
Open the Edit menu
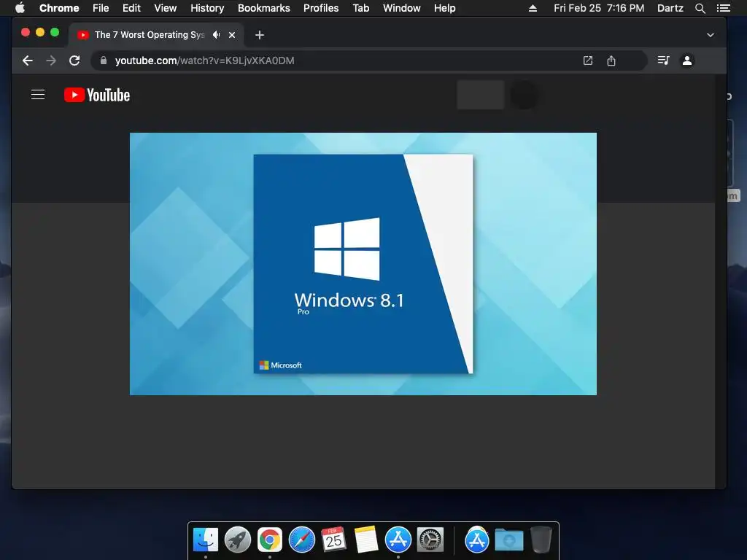tap(131, 8)
